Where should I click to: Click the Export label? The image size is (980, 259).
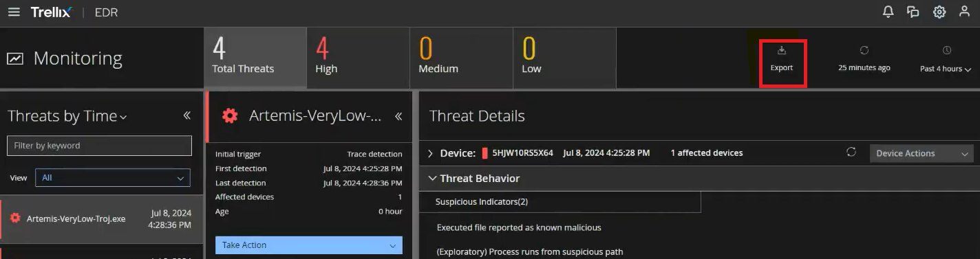[x=782, y=68]
